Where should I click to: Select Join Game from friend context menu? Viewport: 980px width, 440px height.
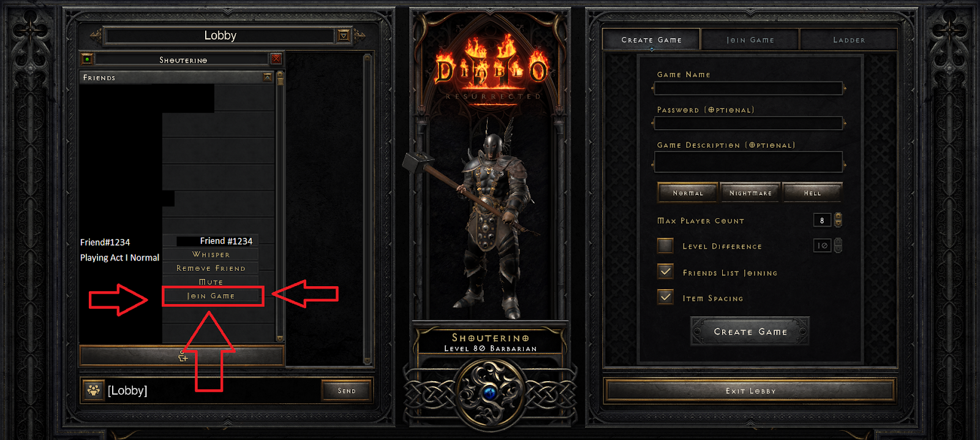pos(211,296)
